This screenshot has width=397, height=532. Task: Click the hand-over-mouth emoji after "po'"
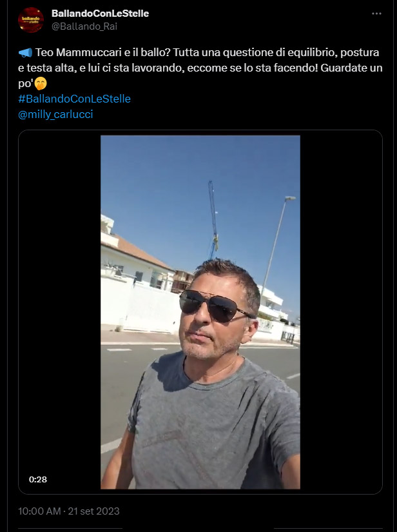41,83
